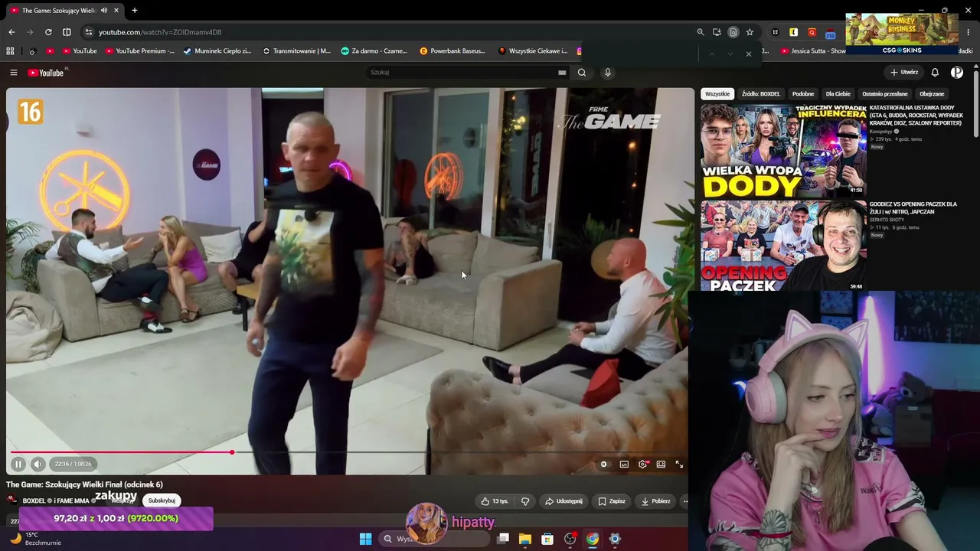This screenshot has width=980, height=551.
Task: Open the YouTube bookmark
Action: [80, 51]
